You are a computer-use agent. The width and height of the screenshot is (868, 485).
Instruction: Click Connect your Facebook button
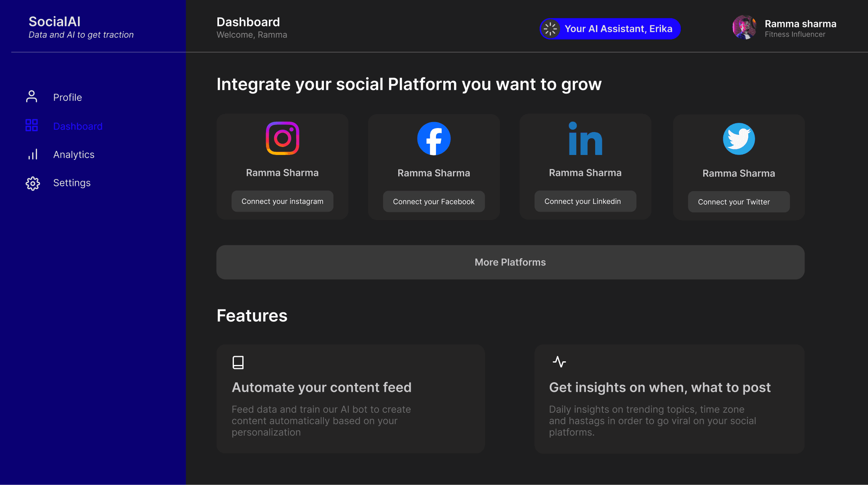point(434,202)
